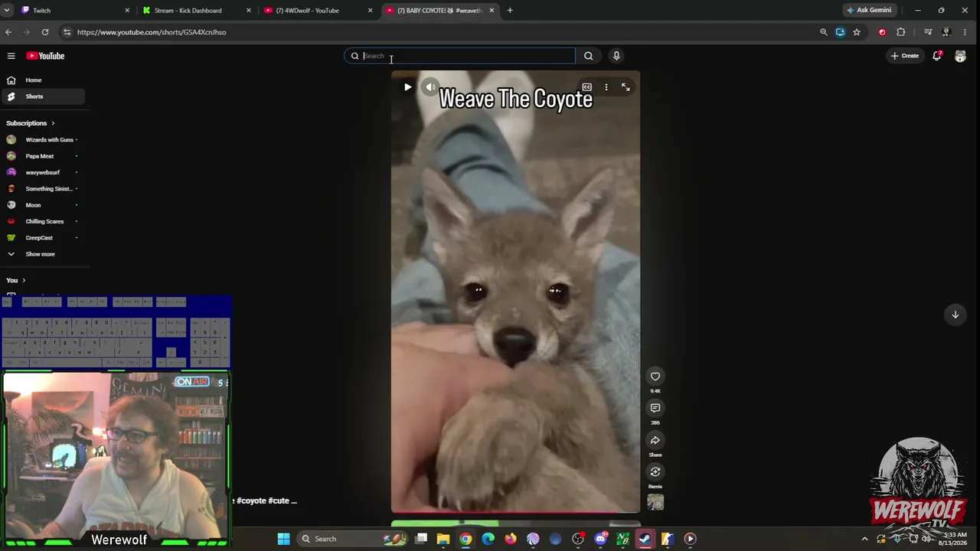Open Moon subscription channel
This screenshot has width=980, height=551.
42,205
